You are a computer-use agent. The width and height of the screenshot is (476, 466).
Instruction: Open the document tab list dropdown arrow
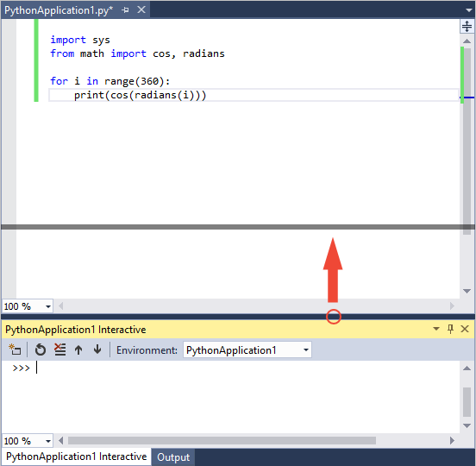tap(469, 10)
